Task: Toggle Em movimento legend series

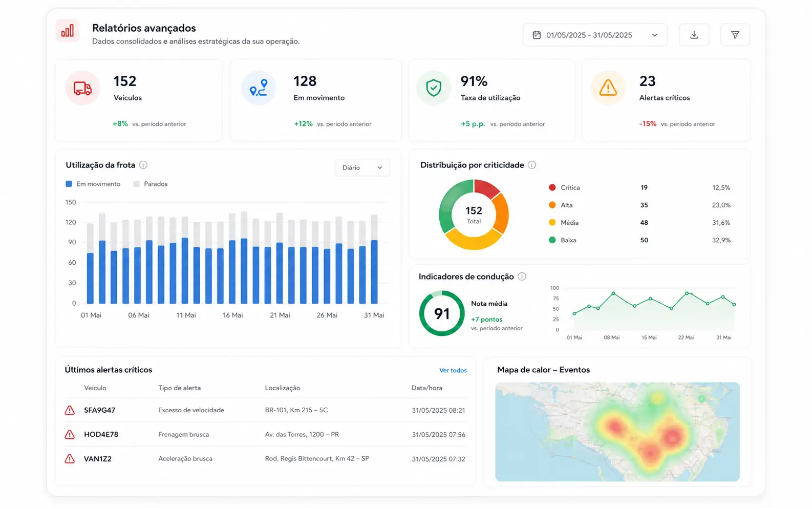Action: [x=93, y=184]
